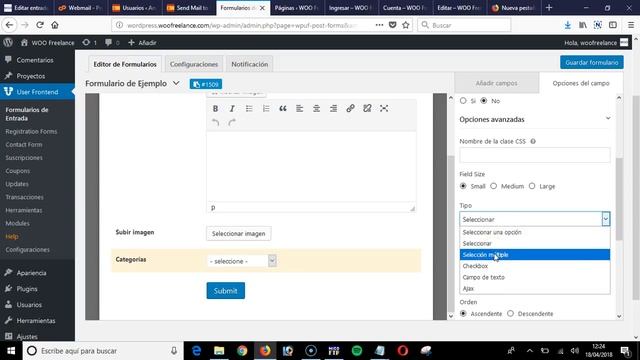Open updates indicator in admin bar

(89, 42)
